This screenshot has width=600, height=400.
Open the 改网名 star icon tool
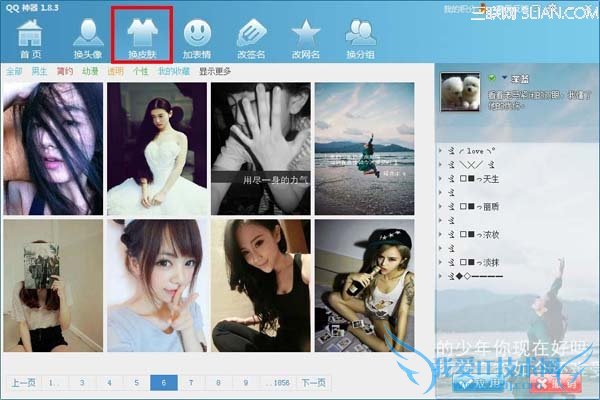click(305, 39)
